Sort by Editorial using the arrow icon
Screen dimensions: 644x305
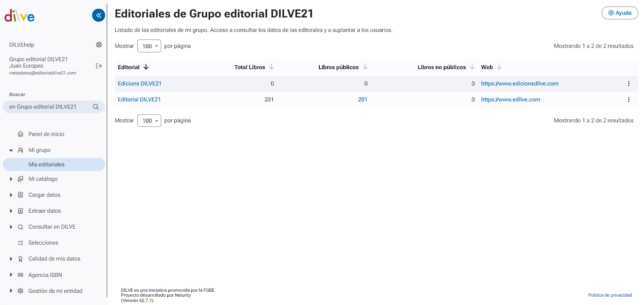point(146,67)
